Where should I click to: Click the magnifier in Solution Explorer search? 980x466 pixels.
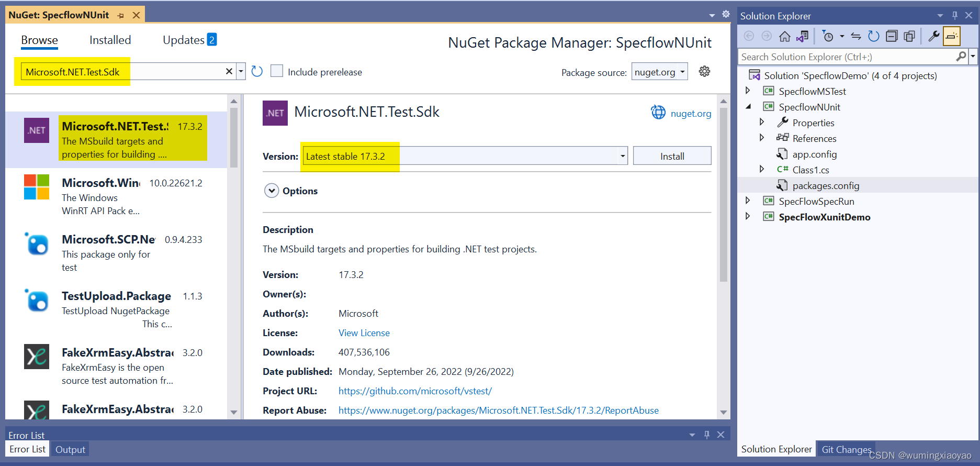(961, 57)
